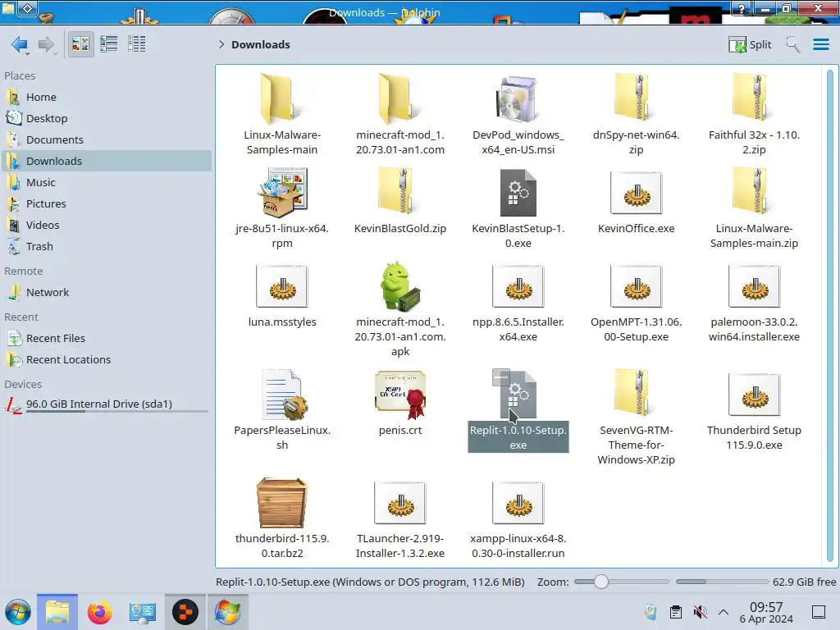Switch to Details view mode
The image size is (840, 630).
click(x=137, y=44)
